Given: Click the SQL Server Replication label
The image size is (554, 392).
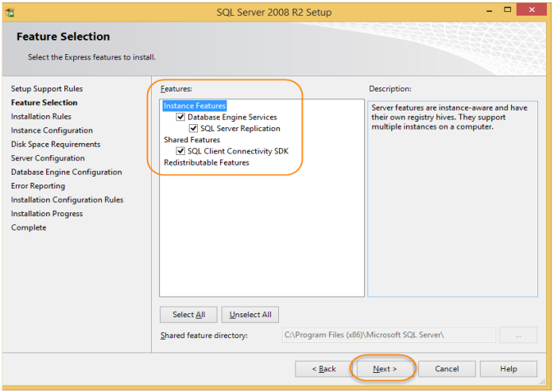Looking at the screenshot, I should [240, 128].
